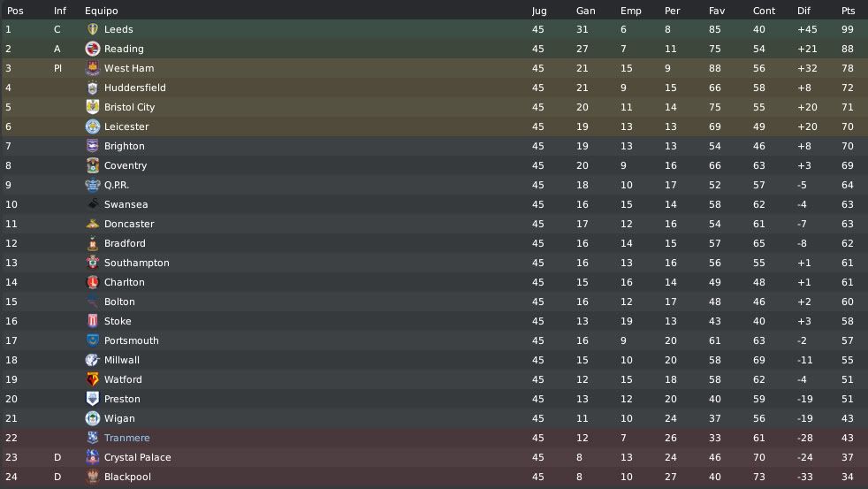The image size is (868, 489).
Task: Click the Bristol City badge icon
Action: [93, 107]
